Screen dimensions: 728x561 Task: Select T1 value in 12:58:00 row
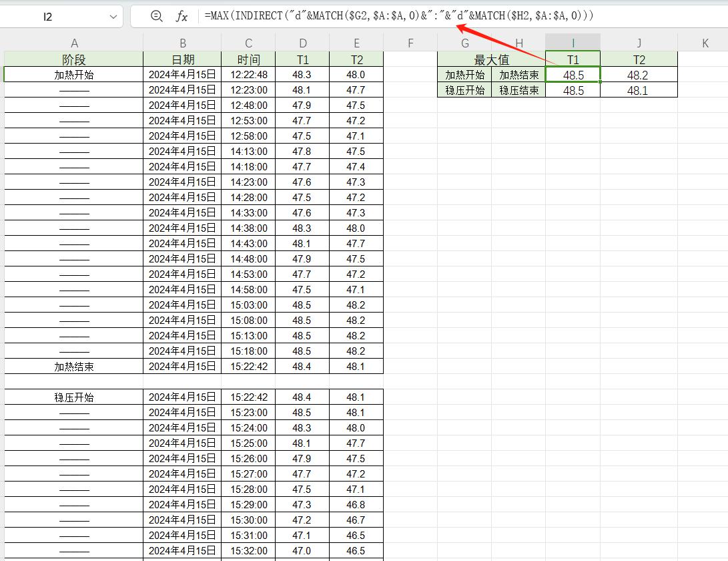pos(302,136)
